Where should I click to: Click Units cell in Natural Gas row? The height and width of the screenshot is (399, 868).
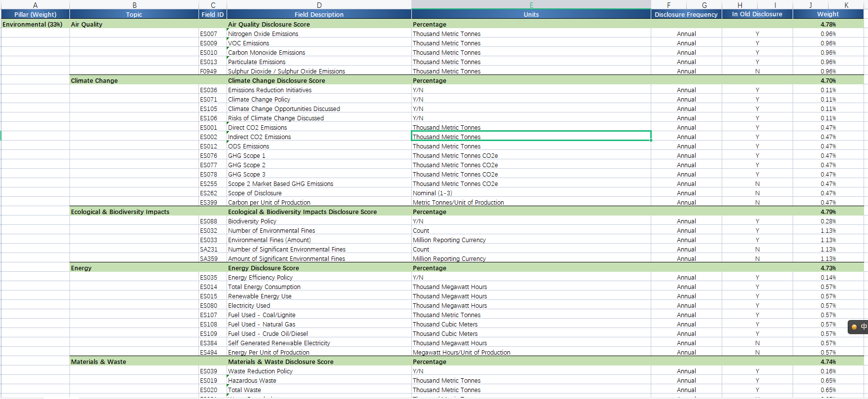531,324
